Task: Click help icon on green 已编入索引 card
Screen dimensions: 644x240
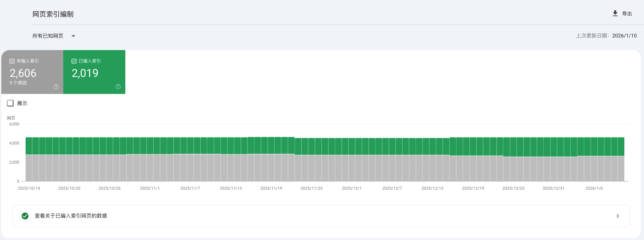Action: point(118,87)
